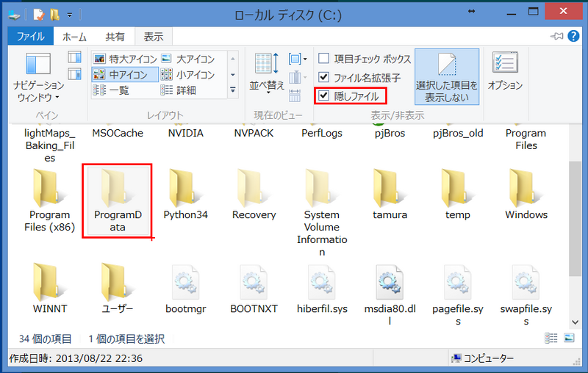Toggle the Preview pane icon
Viewport: 588px width, 373px height.
tap(75, 57)
